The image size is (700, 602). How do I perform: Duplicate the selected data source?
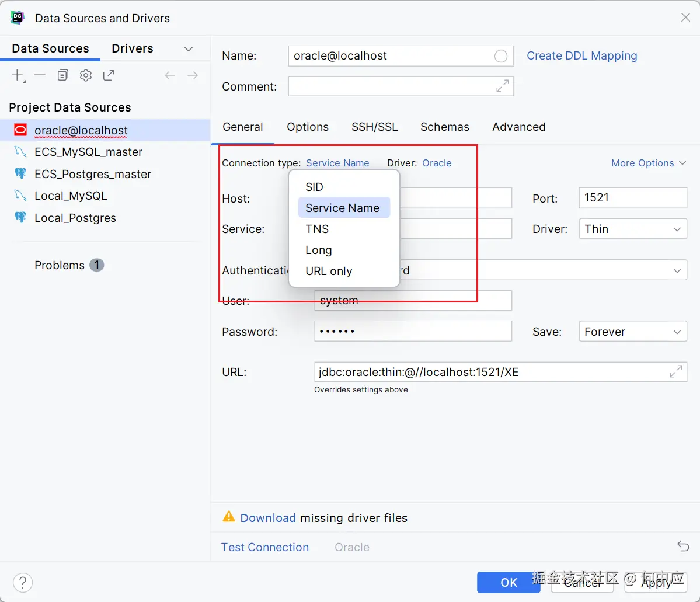tap(63, 75)
